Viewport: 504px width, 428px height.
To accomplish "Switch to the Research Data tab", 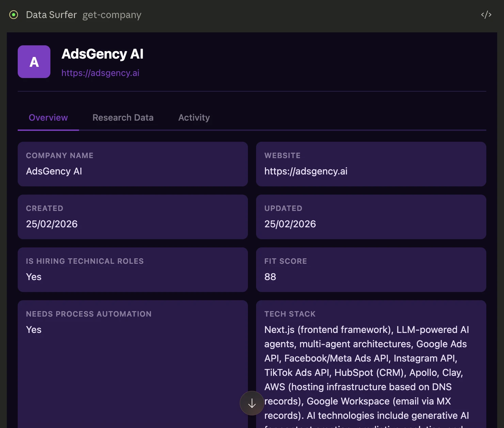I will [123, 118].
